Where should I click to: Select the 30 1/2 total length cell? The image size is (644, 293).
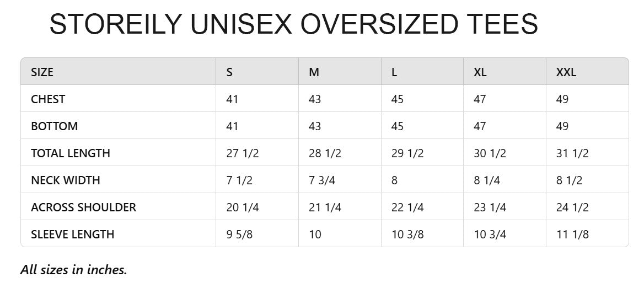tap(490, 153)
